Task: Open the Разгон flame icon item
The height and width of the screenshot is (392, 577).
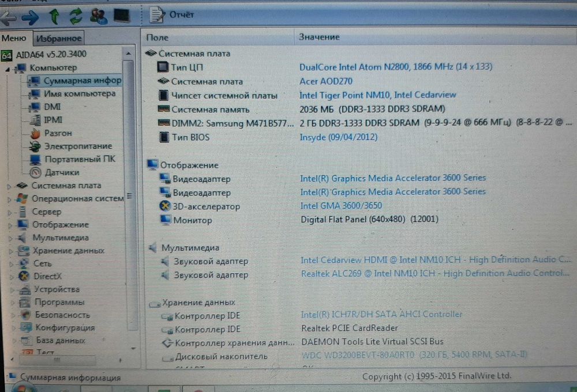Action: click(x=35, y=134)
